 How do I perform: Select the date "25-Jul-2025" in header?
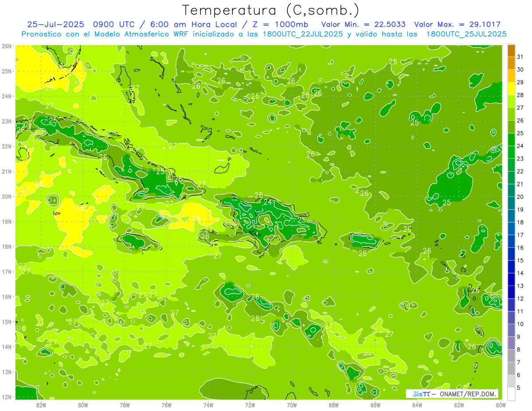(x=55, y=24)
